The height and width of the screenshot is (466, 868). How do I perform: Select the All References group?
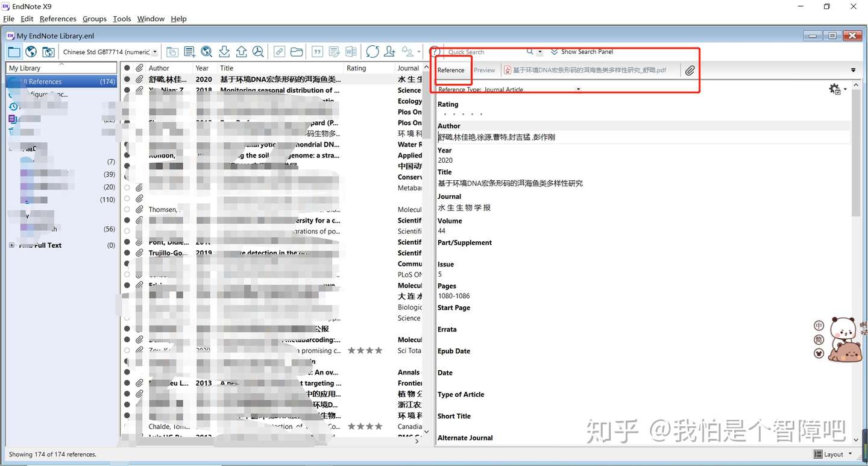tap(61, 81)
